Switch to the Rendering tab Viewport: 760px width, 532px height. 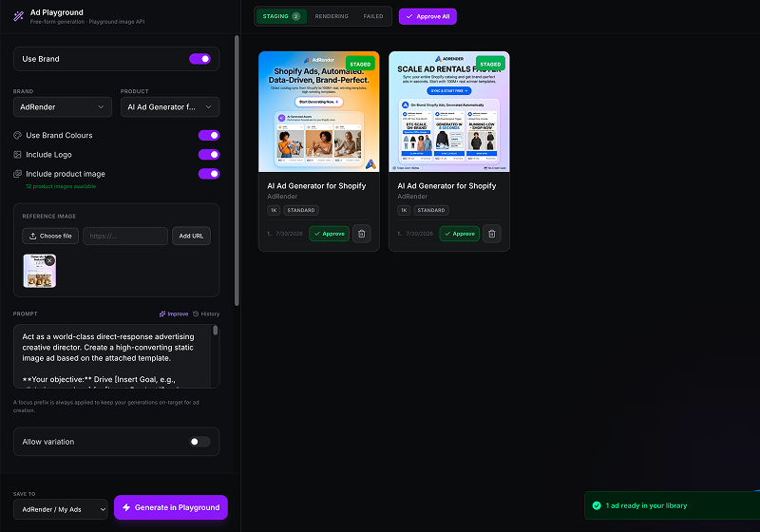point(332,16)
